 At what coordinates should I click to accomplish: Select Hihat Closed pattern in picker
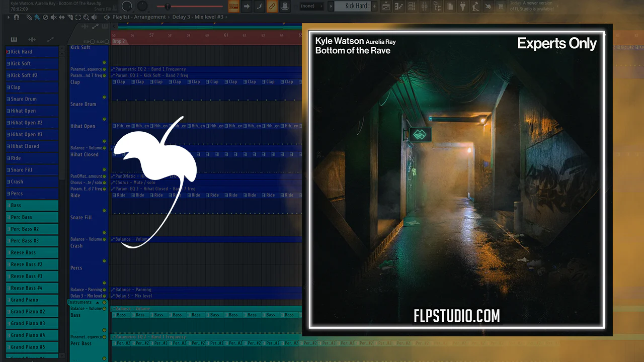(x=32, y=146)
